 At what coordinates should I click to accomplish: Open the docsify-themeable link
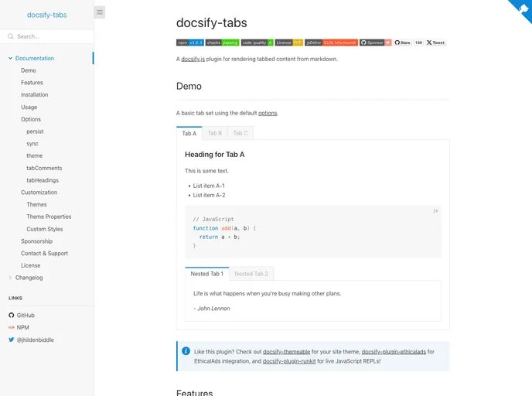pyautogui.click(x=286, y=352)
